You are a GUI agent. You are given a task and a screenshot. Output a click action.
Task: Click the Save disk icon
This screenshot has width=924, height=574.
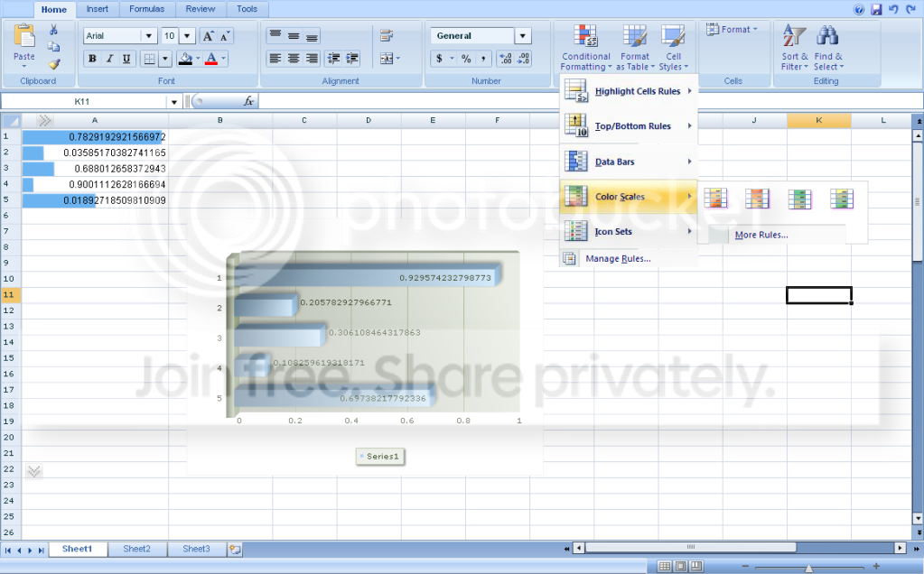(875, 9)
